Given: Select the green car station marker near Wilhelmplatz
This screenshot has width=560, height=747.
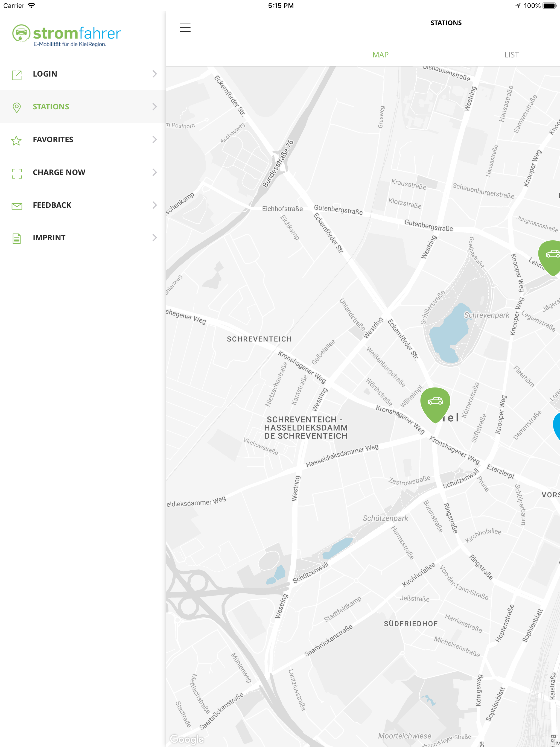Looking at the screenshot, I should [435, 405].
